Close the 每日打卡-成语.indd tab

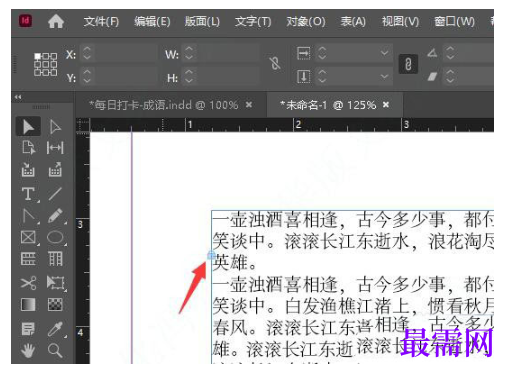click(249, 105)
